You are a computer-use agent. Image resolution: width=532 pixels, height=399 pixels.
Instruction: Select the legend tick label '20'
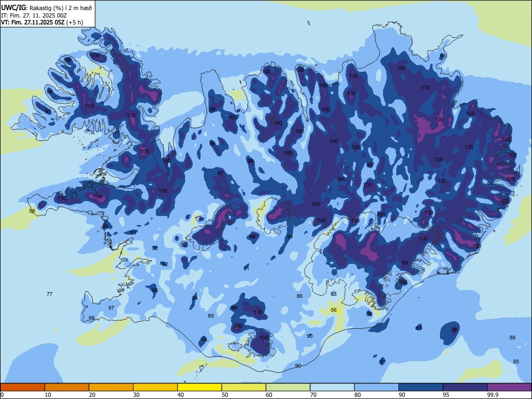click(x=92, y=395)
